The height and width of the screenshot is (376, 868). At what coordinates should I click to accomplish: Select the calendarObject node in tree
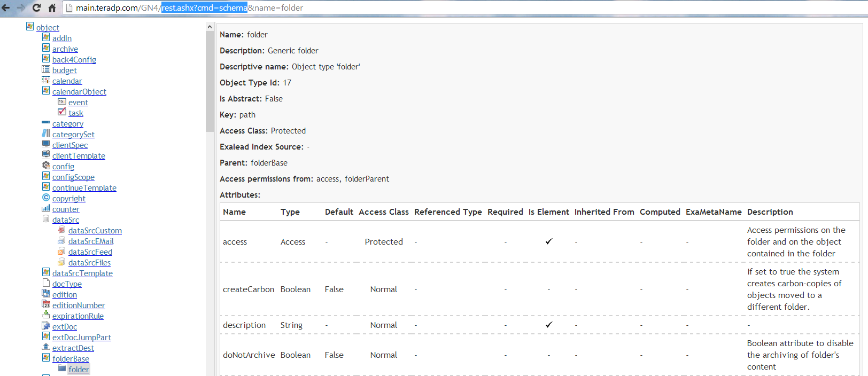click(x=79, y=92)
